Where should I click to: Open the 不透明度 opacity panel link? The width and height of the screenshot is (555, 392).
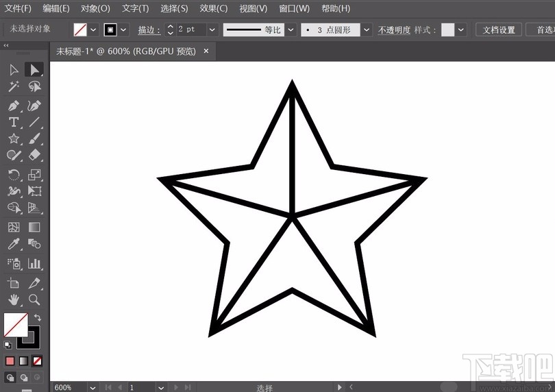[x=394, y=30]
